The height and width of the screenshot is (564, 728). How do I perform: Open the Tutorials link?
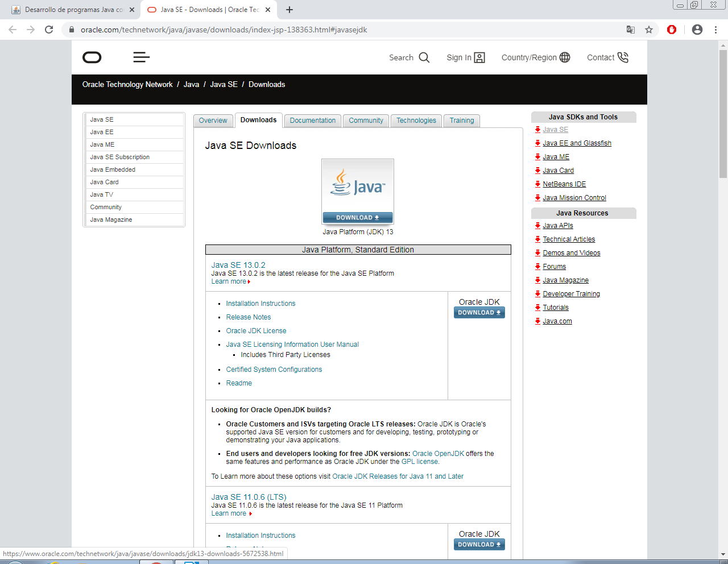tap(556, 308)
